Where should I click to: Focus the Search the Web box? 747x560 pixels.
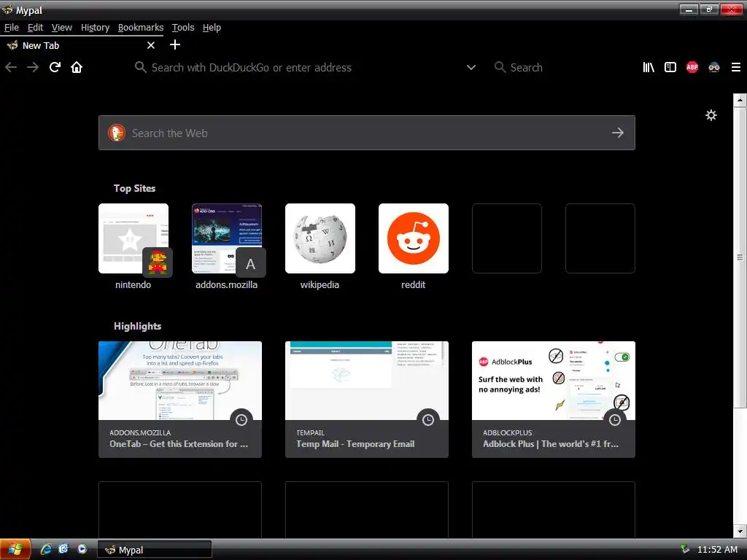pyautogui.click(x=367, y=133)
